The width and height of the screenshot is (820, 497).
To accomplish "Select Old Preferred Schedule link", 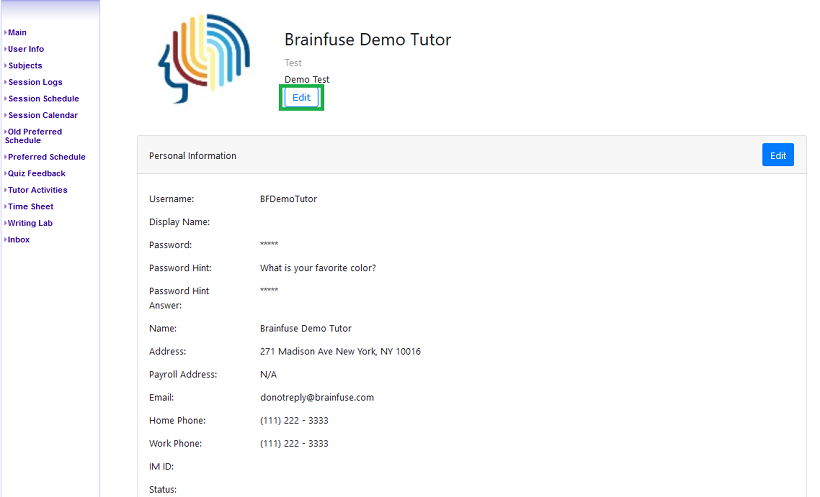I will click(34, 136).
